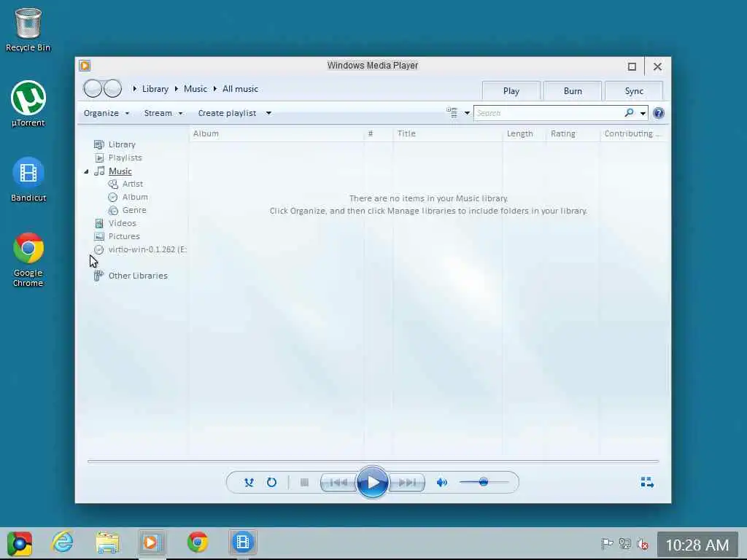Viewport: 747px width, 560px height.
Task: Open Bandicut from the taskbar
Action: (242, 542)
